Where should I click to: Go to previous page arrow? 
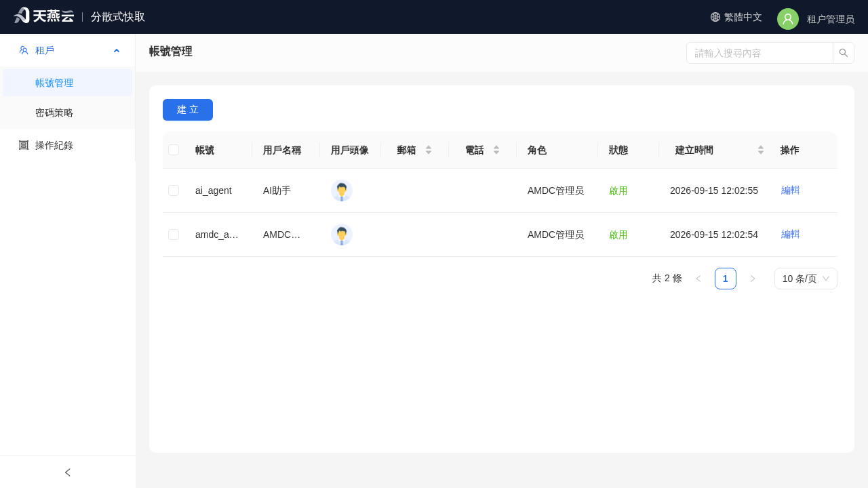pos(698,279)
